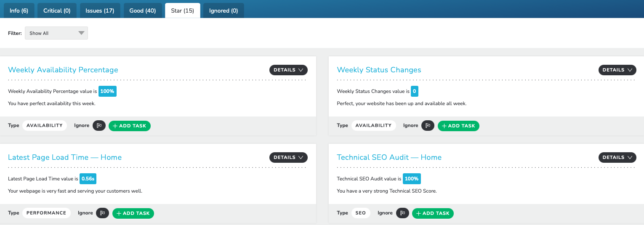644x225 pixels.
Task: Click ignore flag icon for Latest Page Load Time
Action: (103, 213)
